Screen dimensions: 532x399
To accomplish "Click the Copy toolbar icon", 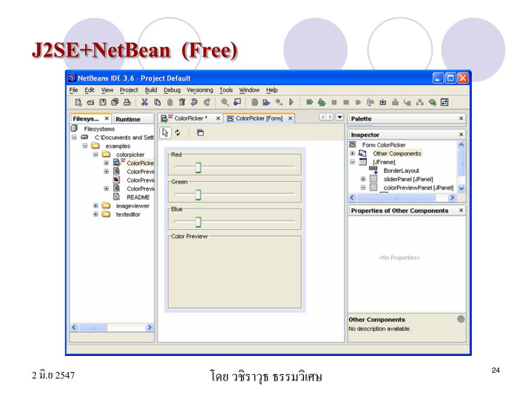I will [157, 102].
